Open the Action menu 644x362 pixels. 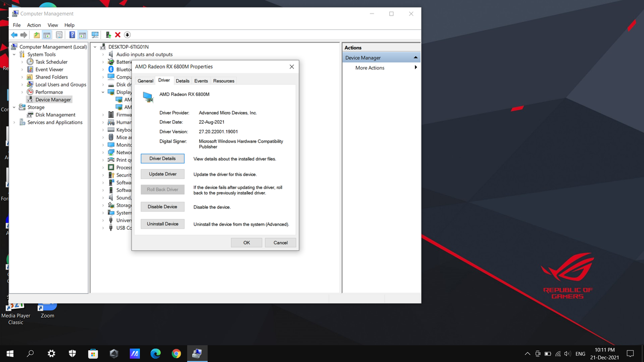(34, 25)
